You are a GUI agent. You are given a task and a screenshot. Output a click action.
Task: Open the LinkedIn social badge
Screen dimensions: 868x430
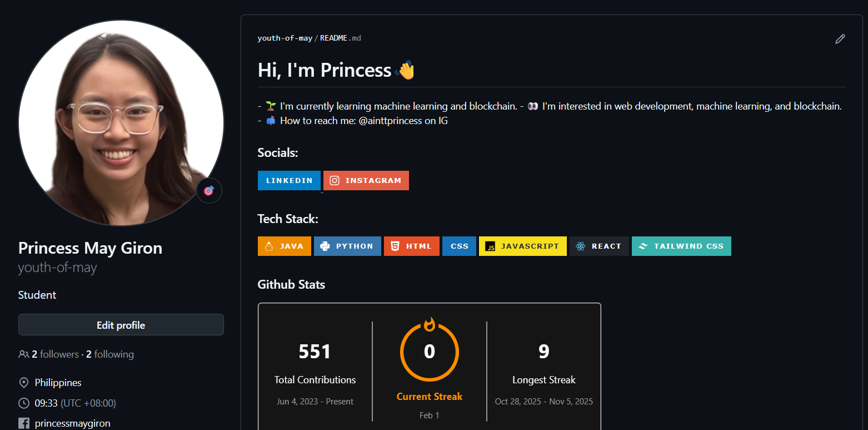289,181
